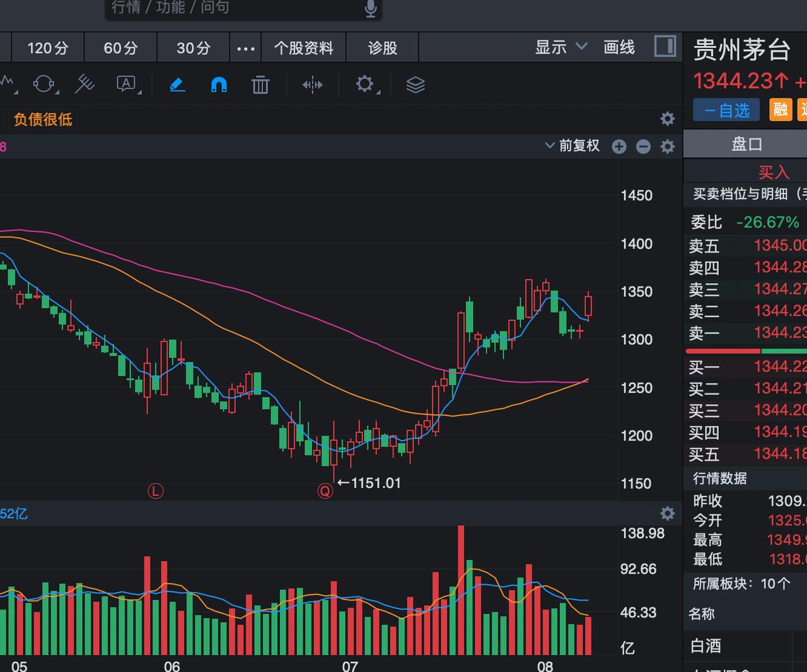
Task: Click the 买入 button
Action: pos(774,172)
